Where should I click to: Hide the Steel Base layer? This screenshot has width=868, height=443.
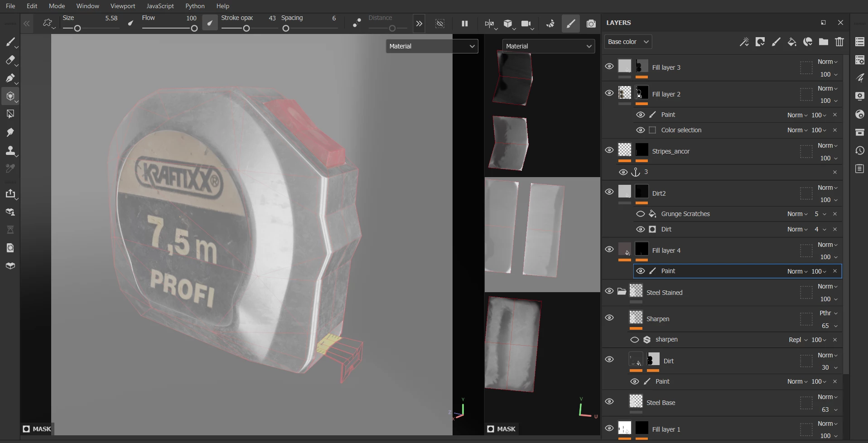[x=609, y=401]
